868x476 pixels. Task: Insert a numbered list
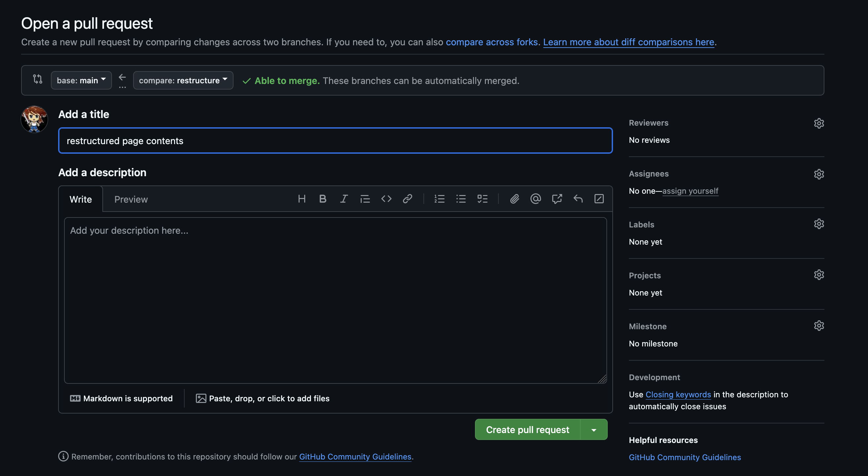click(x=439, y=199)
